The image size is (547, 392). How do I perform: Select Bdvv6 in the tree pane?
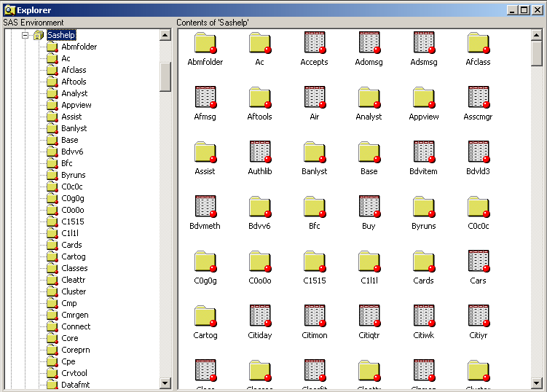point(72,152)
